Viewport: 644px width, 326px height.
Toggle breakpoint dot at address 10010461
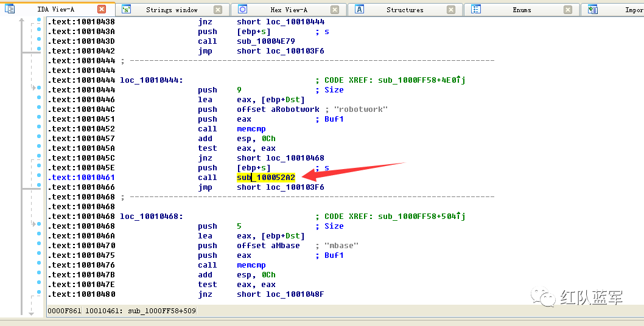[38, 176]
